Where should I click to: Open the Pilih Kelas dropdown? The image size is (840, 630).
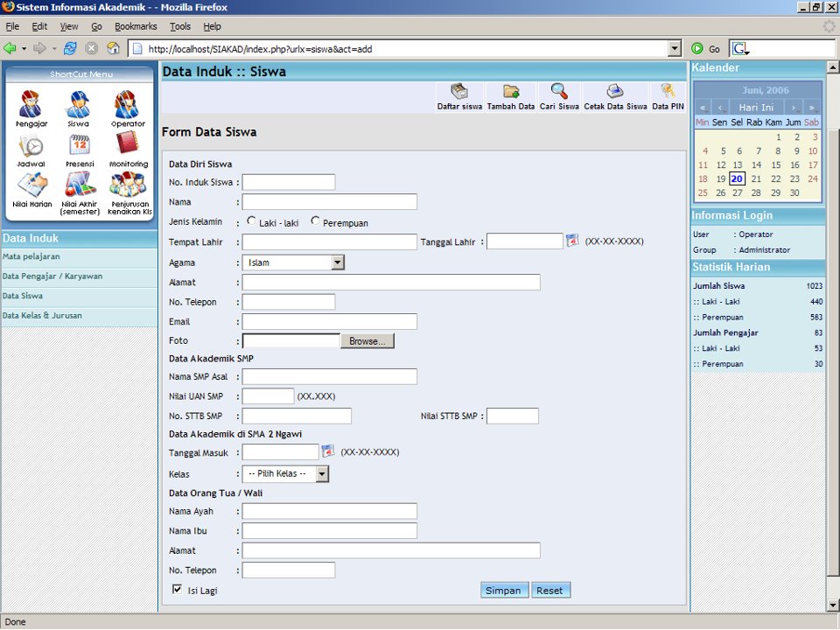(x=322, y=473)
